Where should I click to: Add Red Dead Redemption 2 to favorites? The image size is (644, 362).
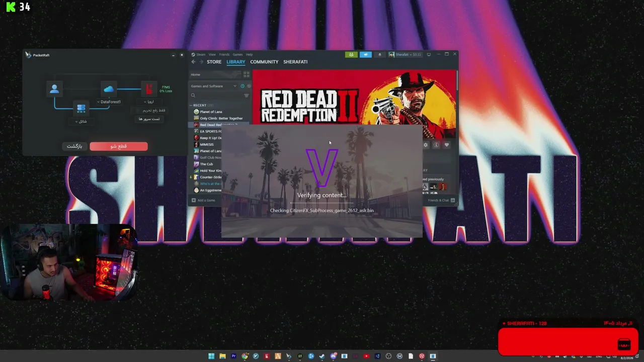[x=446, y=145]
